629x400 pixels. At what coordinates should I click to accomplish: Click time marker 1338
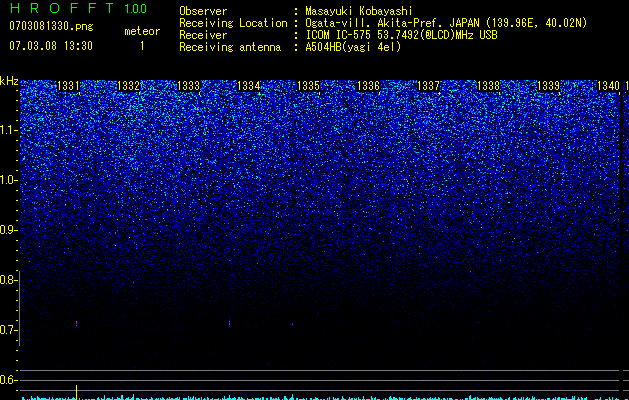click(x=489, y=86)
